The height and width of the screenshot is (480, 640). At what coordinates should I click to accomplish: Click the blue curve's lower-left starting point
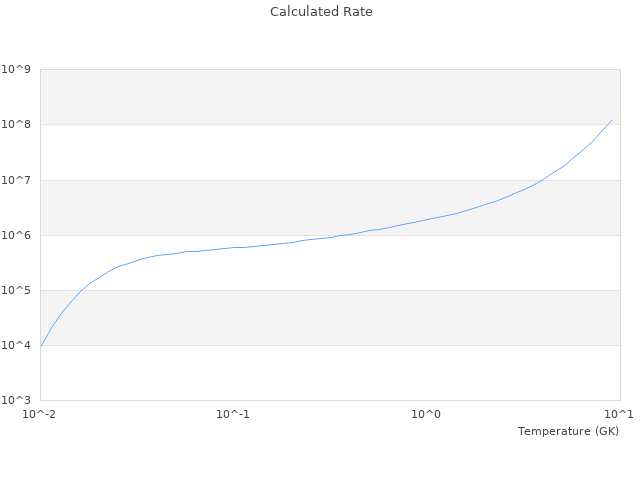coord(41,346)
